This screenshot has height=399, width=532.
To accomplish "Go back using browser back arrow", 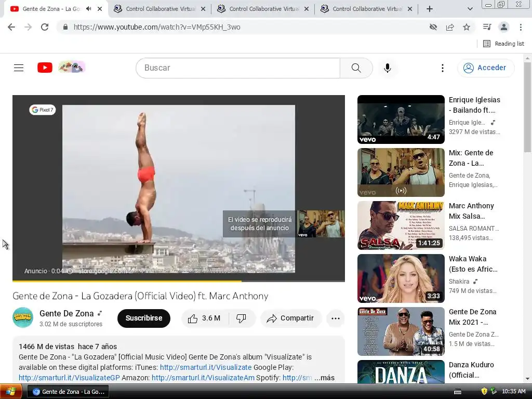I will [11, 27].
